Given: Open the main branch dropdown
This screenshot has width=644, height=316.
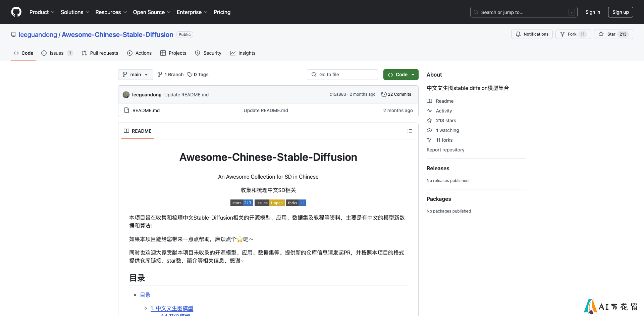Looking at the screenshot, I should 136,75.
